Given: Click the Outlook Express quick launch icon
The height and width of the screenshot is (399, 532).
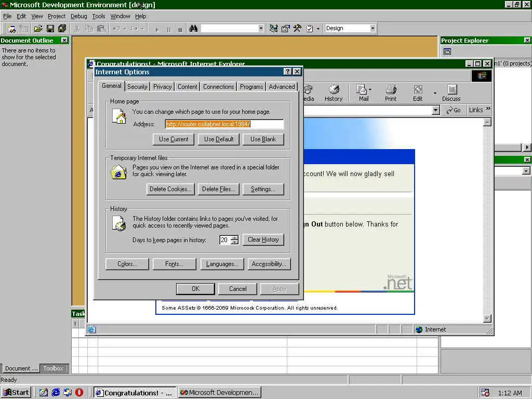Looking at the screenshot, I should point(68,392).
